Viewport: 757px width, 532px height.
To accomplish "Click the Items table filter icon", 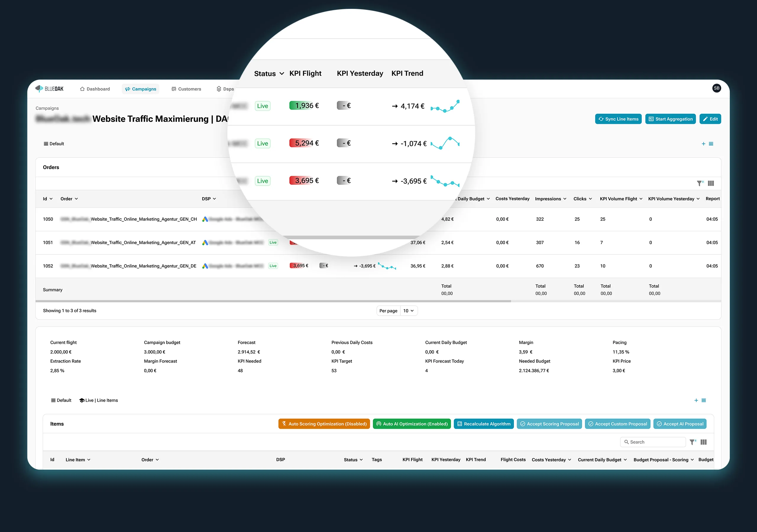I will (692, 442).
